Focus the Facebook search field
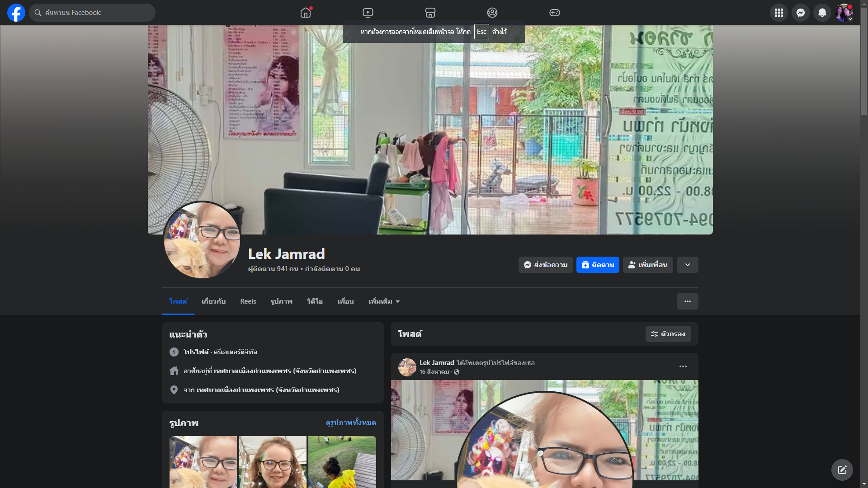This screenshot has height=488, width=868. click(x=92, y=13)
